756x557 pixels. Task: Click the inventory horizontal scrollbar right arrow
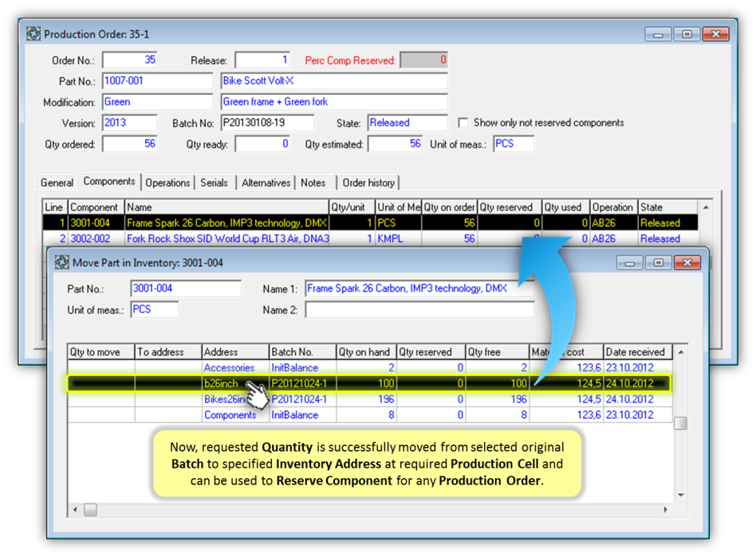point(667,509)
